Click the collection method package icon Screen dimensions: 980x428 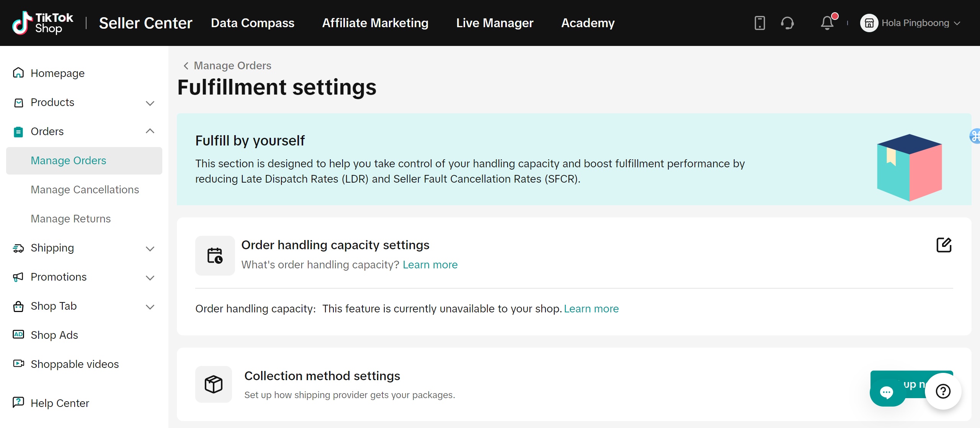pos(214,384)
